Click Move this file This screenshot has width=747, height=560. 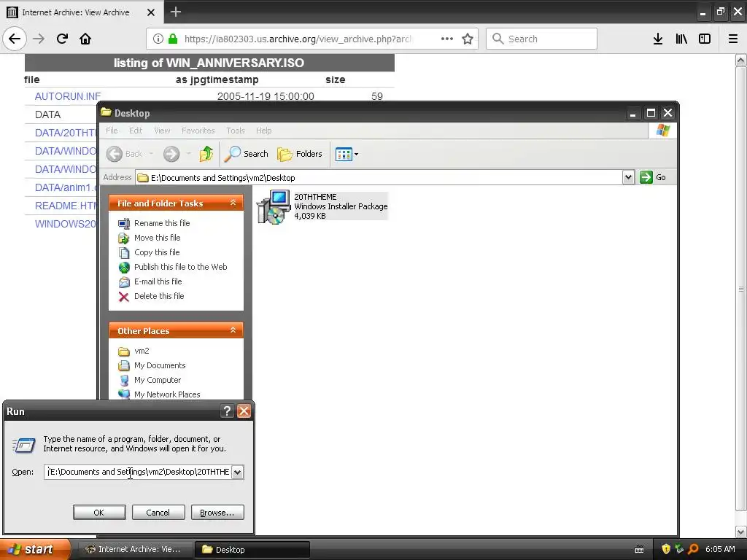[158, 238]
